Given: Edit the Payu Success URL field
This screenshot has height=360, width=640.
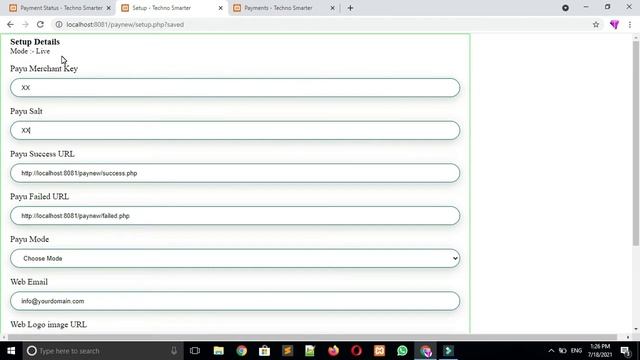Looking at the screenshot, I should (235, 173).
